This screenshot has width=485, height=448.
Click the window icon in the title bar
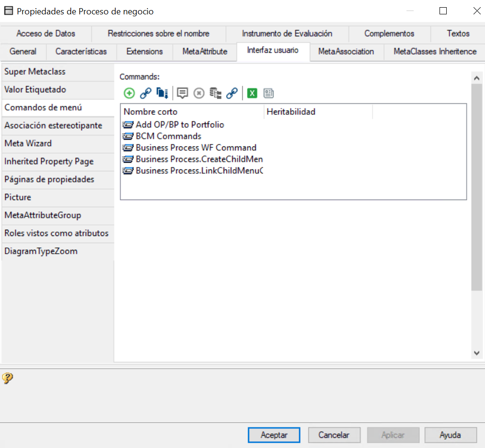click(x=8, y=11)
